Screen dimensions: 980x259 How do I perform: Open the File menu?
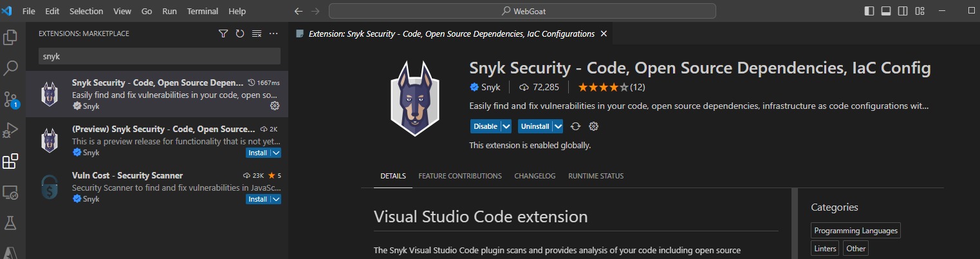pos(28,12)
